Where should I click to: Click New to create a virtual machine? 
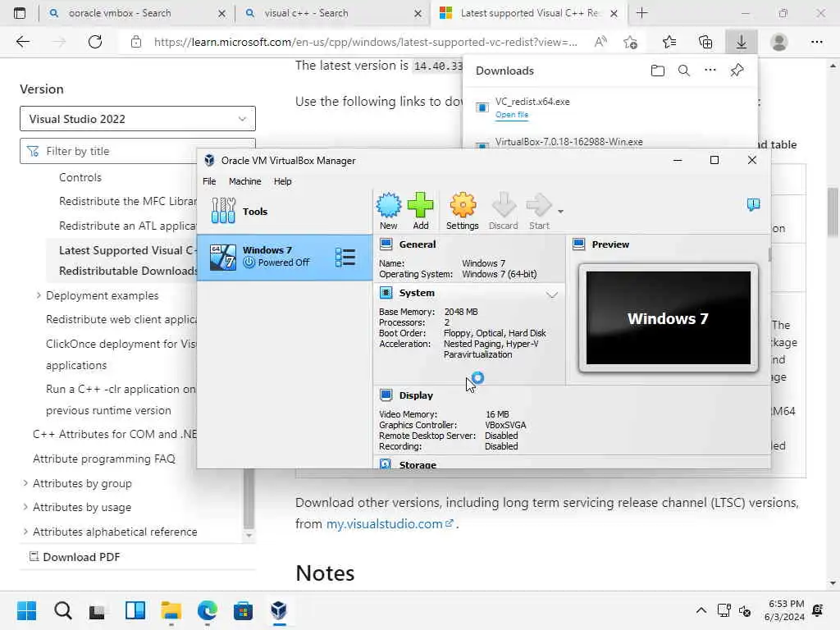388,211
